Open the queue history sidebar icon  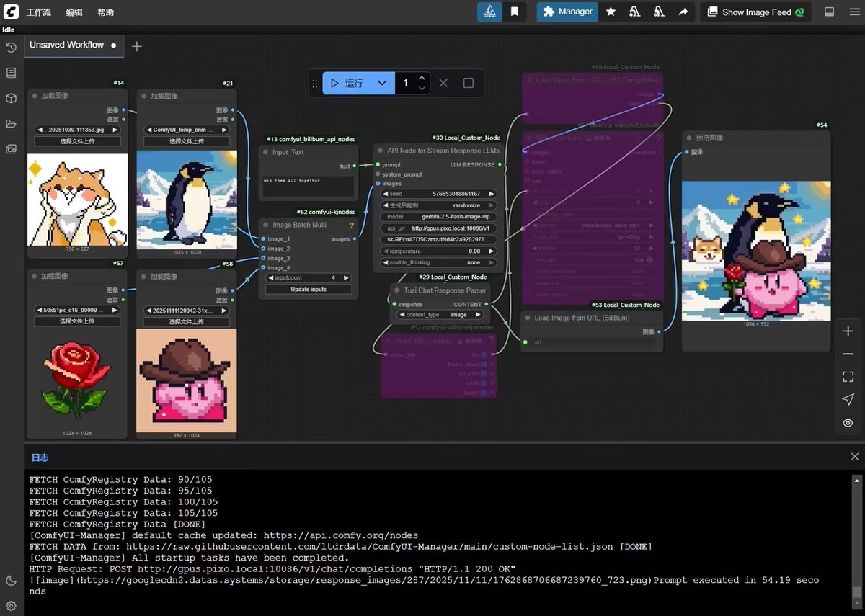11,48
